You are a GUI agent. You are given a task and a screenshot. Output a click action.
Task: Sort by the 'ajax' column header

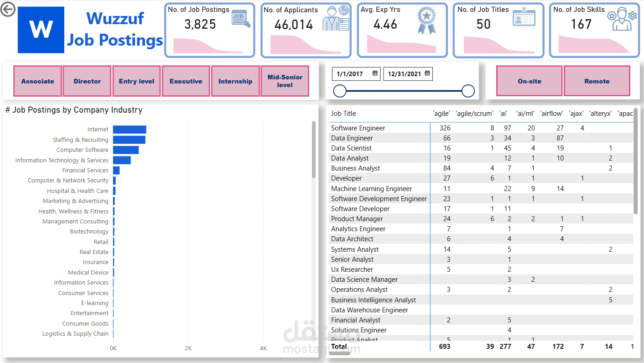(576, 114)
